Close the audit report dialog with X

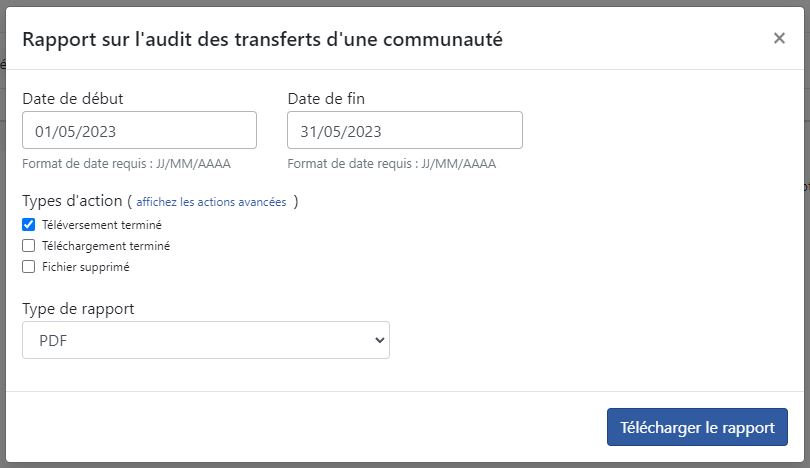[x=779, y=38]
